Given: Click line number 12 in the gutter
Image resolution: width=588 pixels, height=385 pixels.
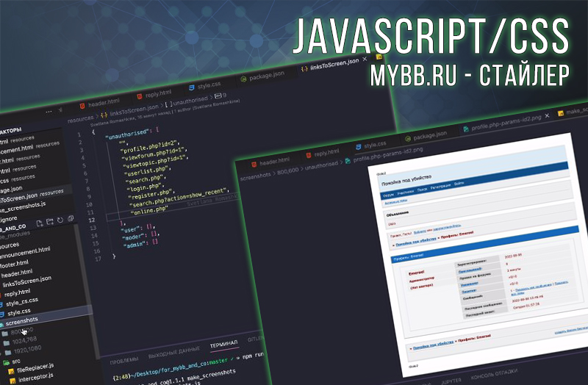Looking at the screenshot, I should [x=92, y=220].
